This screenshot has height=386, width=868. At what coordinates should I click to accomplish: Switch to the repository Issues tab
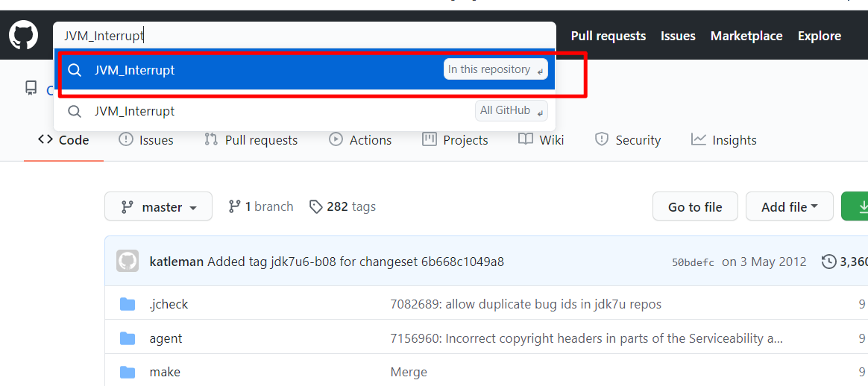tap(146, 140)
